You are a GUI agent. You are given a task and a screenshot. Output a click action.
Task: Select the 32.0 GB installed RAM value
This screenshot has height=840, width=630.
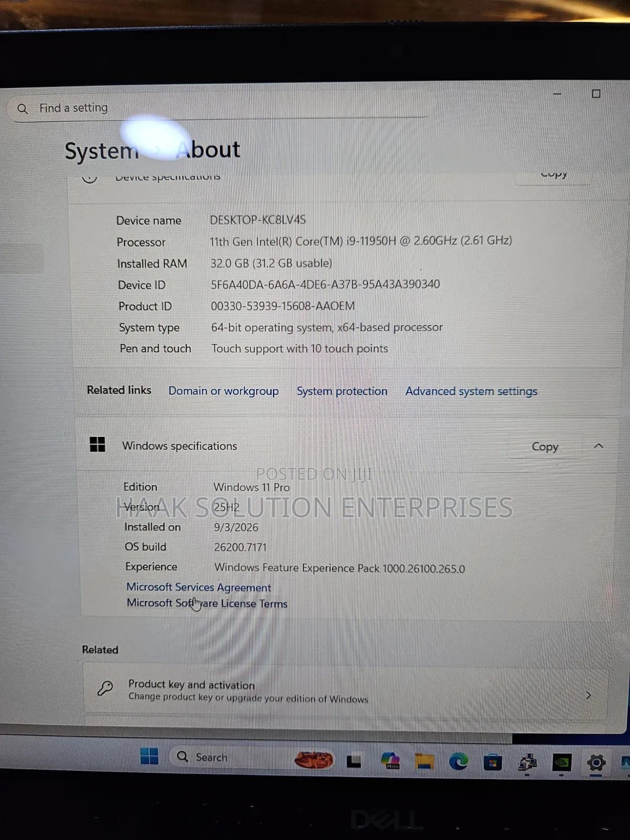271,263
